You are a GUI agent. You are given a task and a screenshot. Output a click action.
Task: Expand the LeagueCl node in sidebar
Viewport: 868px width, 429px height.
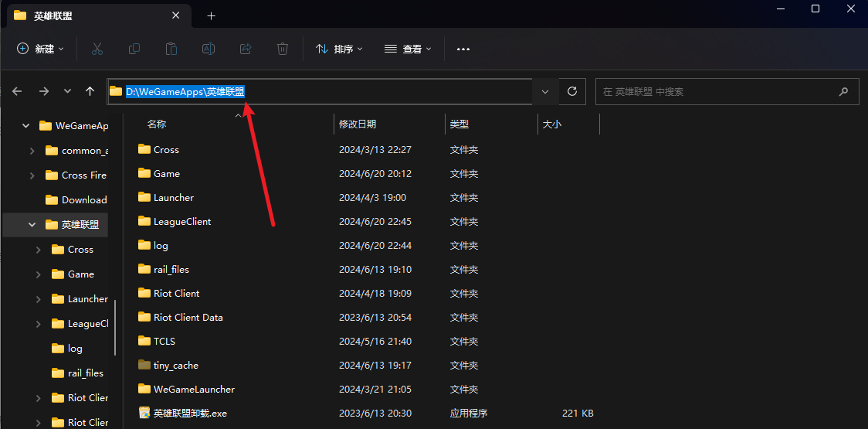[x=38, y=324]
